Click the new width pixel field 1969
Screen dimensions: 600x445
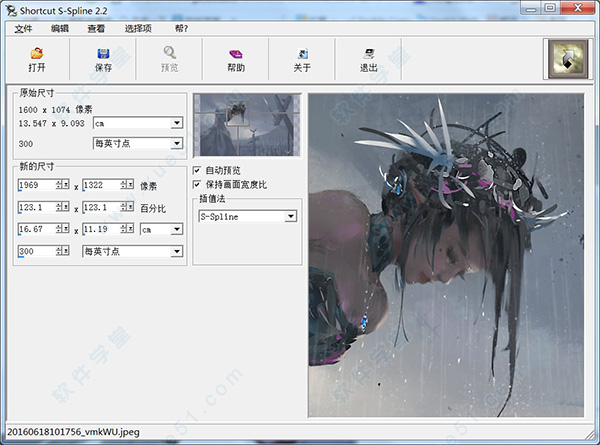tap(37, 185)
